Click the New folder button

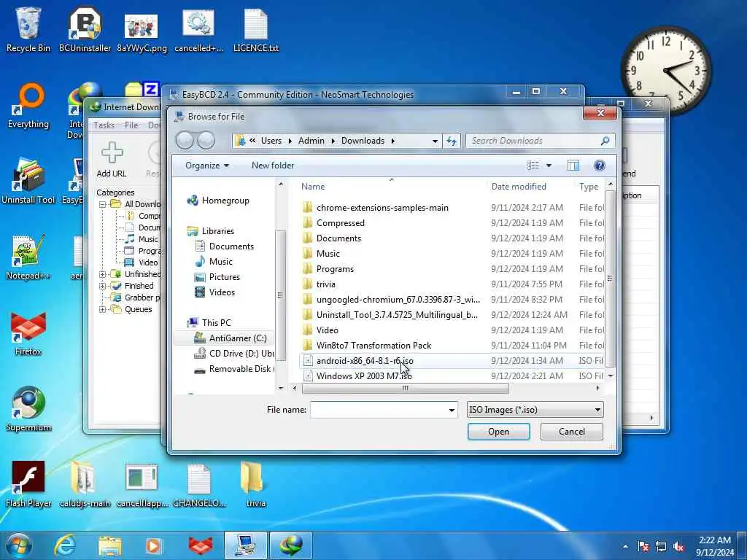(x=273, y=166)
